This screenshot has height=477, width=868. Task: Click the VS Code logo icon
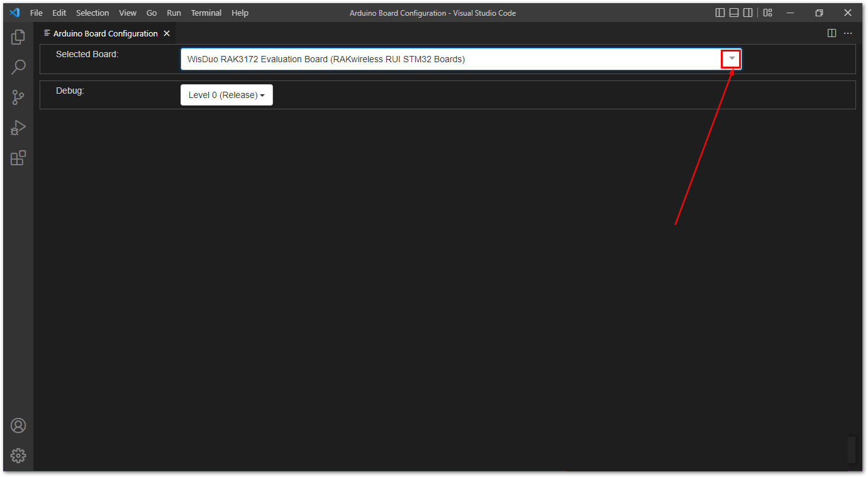[14, 13]
